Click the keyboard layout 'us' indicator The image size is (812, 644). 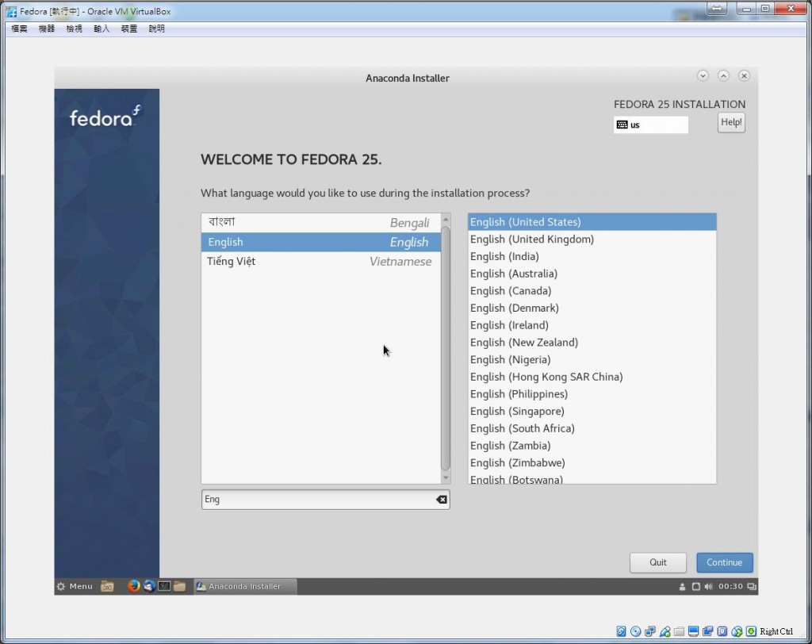(x=651, y=125)
